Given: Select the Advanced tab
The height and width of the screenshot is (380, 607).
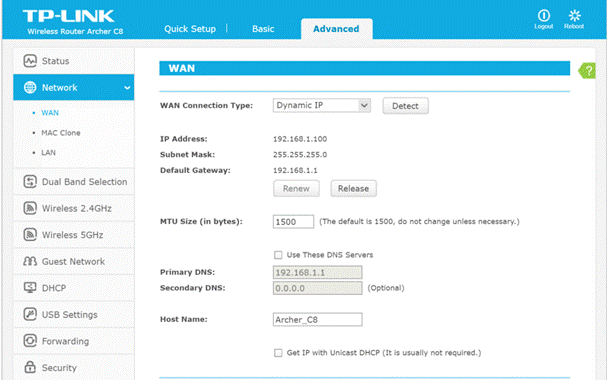Looking at the screenshot, I should click(336, 29).
